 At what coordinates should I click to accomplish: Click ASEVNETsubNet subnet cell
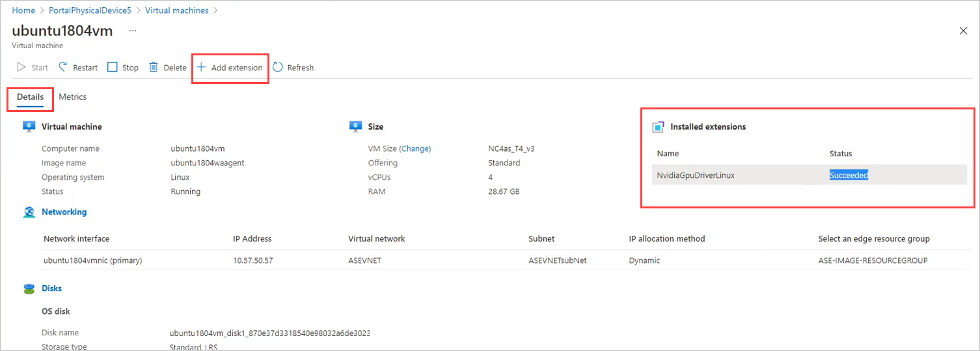click(x=558, y=260)
